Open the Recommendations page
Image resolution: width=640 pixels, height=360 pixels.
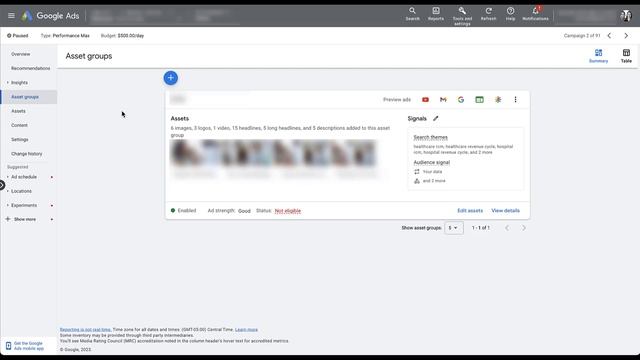31,68
